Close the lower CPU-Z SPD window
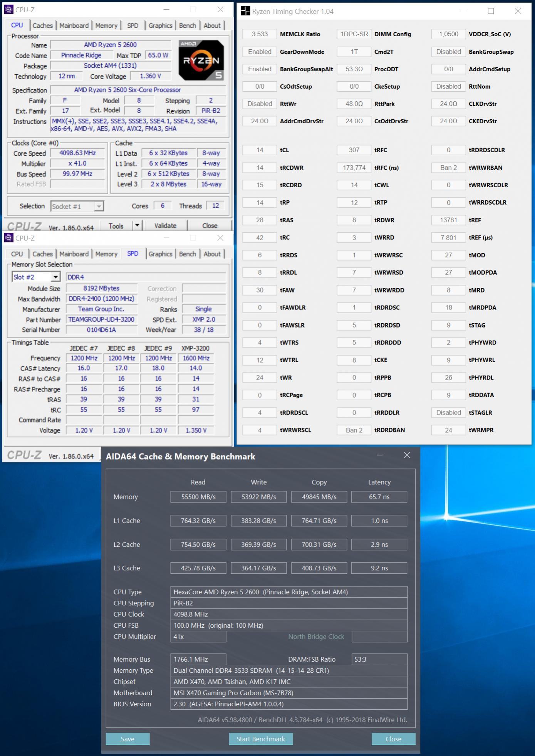535x756 pixels. [220, 238]
